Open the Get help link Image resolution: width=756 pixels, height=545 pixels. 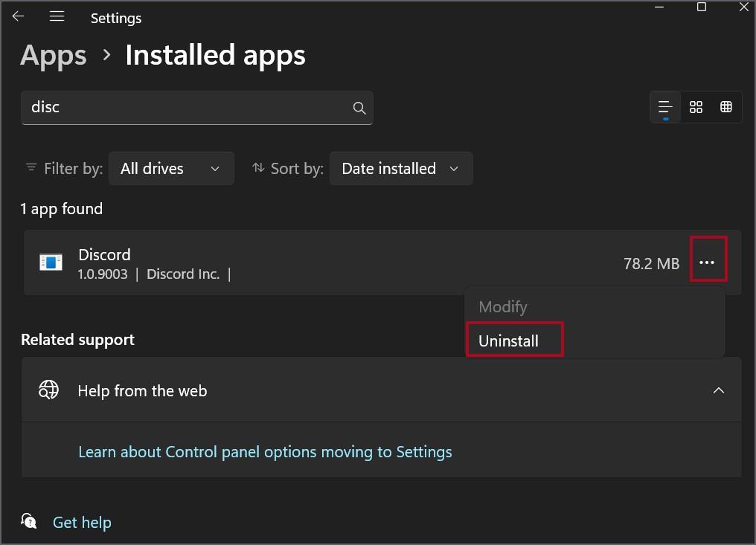(x=82, y=523)
